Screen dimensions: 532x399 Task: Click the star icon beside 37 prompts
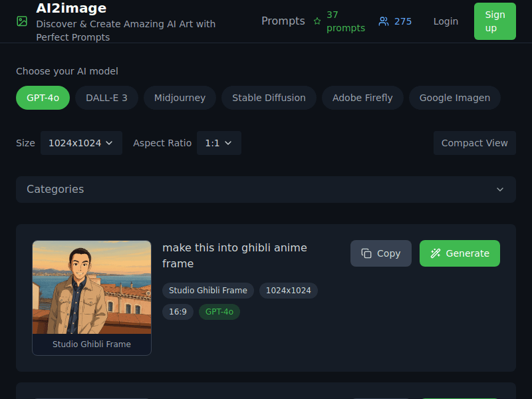pyautogui.click(x=317, y=21)
